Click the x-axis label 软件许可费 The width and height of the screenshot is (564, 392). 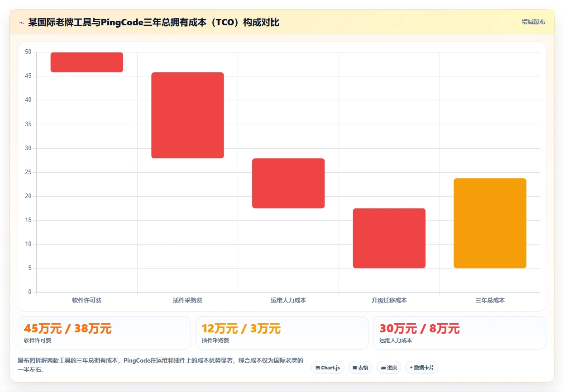[87, 300]
